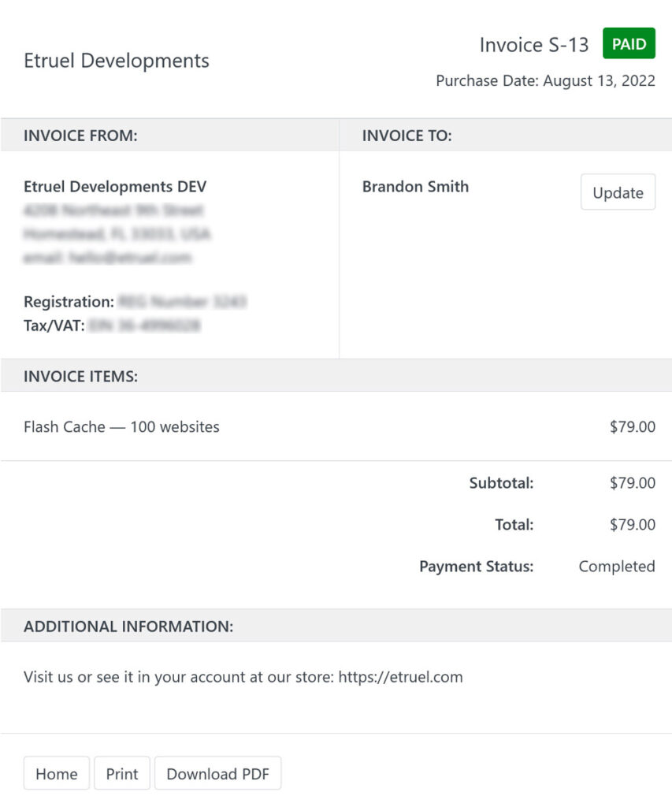Click the $79.00 item price

coord(633,426)
